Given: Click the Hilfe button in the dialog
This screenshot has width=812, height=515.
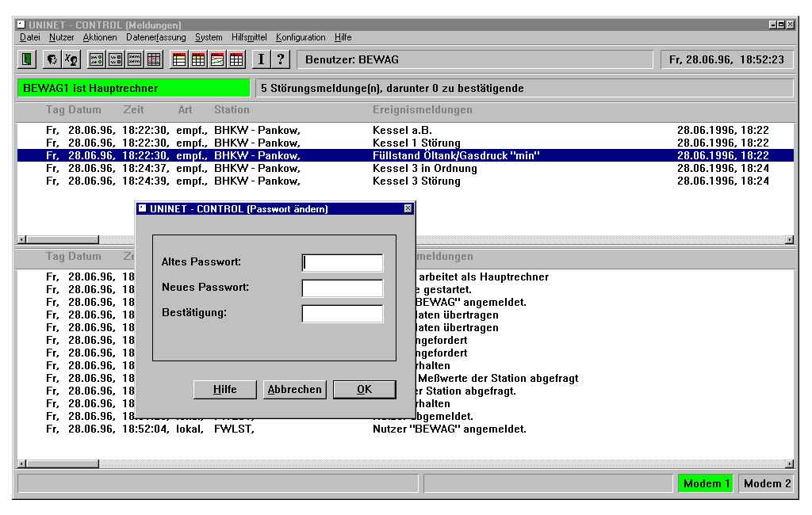Looking at the screenshot, I should 224,389.
